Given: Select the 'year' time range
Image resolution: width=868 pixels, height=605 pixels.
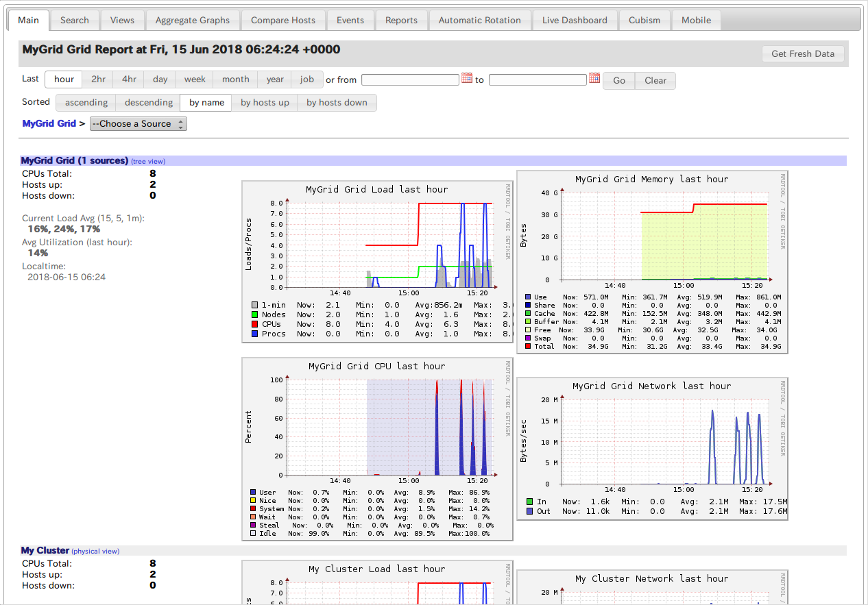Looking at the screenshot, I should [x=275, y=79].
